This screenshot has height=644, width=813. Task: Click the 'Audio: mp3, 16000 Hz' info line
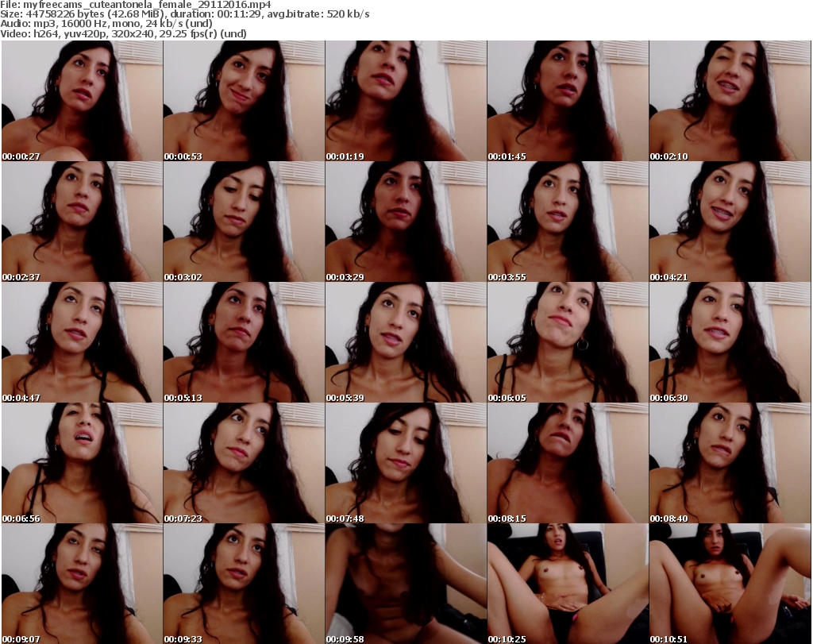click(106, 24)
